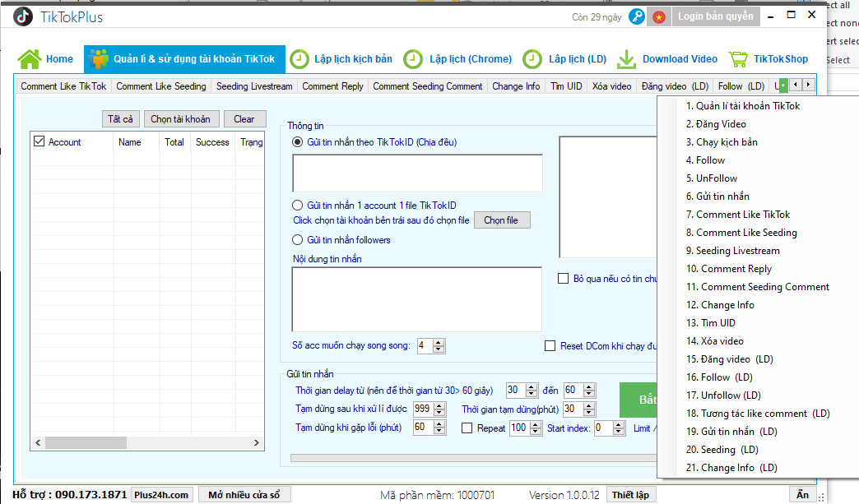The width and height of the screenshot is (859, 504).
Task: Open Lập lịch (LD) schedule tab
Action: pos(564,58)
